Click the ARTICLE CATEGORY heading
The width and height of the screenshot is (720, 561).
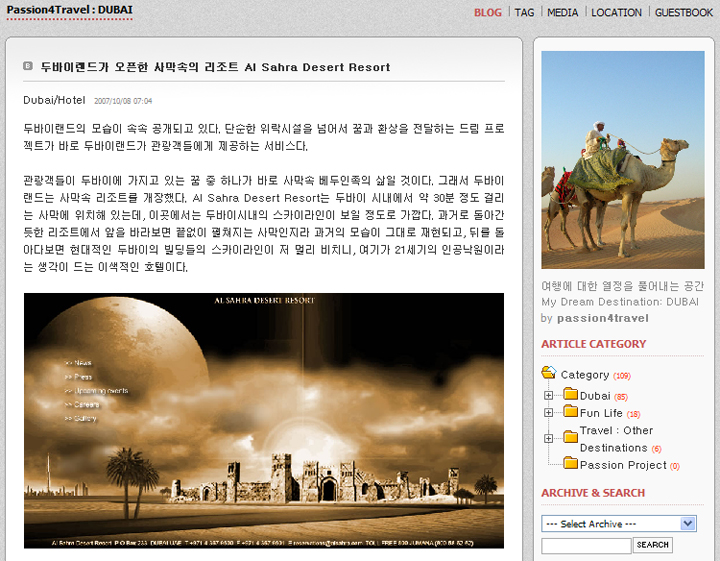pyautogui.click(x=593, y=344)
